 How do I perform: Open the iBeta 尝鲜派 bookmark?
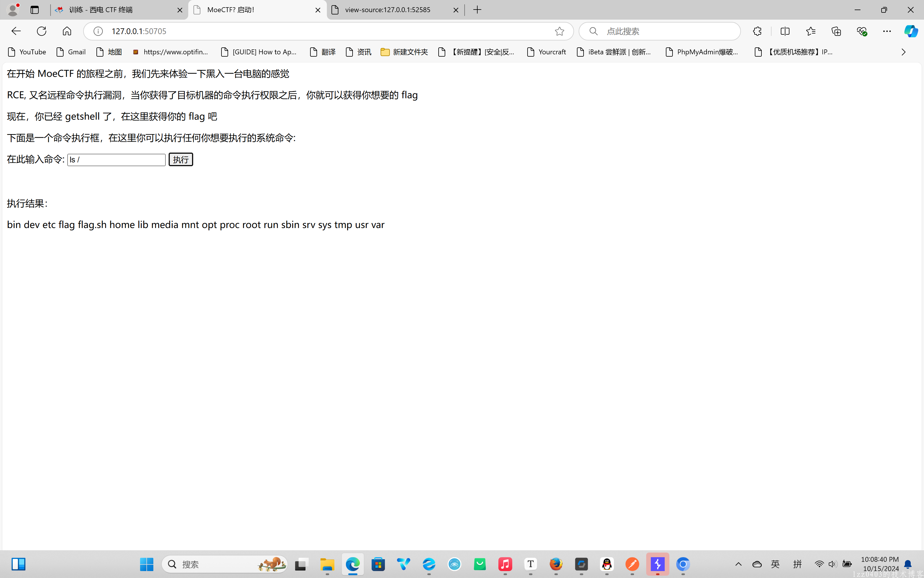(614, 52)
